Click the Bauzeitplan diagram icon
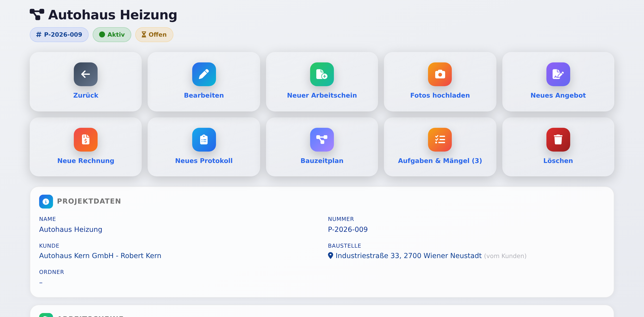This screenshot has height=317, width=644. click(322, 139)
